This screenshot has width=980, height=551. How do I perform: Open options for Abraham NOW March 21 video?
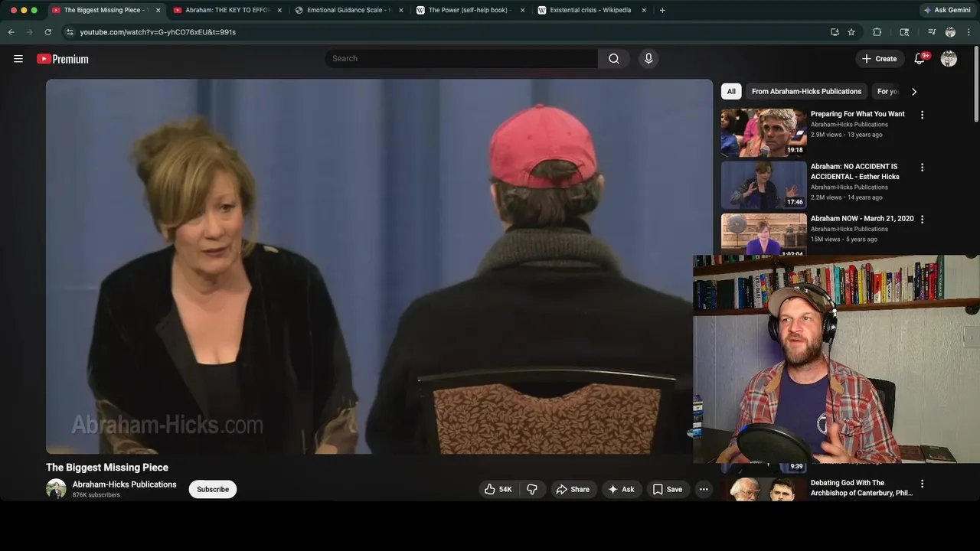(x=922, y=219)
